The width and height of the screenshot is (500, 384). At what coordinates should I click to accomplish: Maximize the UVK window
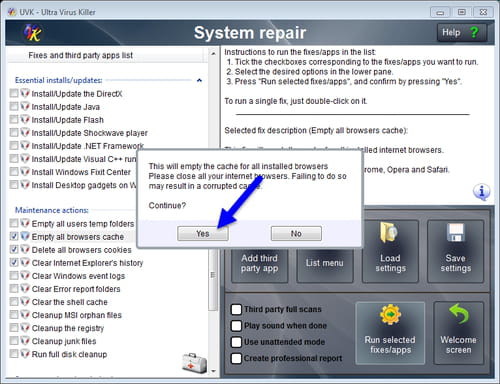462,12
